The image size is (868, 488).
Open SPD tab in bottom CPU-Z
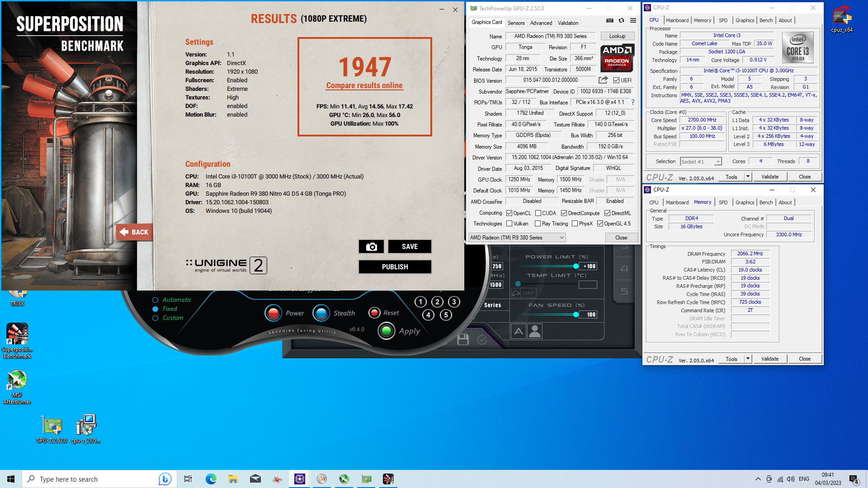tap(723, 202)
